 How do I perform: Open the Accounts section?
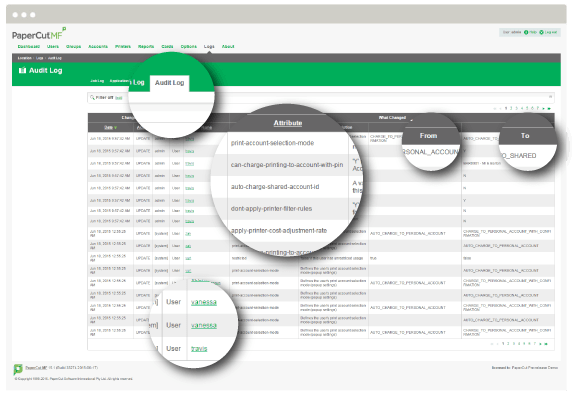(98, 47)
